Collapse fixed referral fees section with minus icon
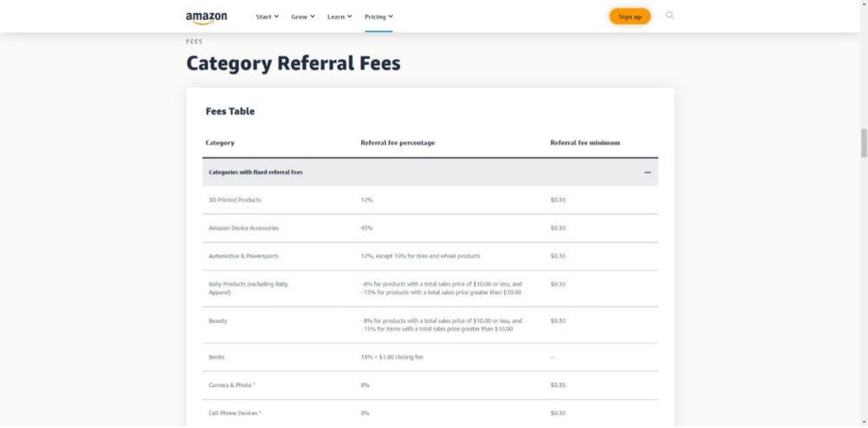Viewport: 868px width, 428px height. 648,172
